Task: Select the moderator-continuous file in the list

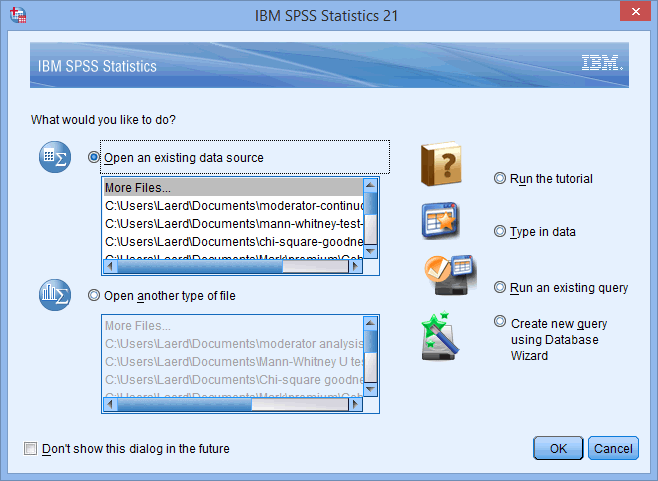Action: point(233,206)
